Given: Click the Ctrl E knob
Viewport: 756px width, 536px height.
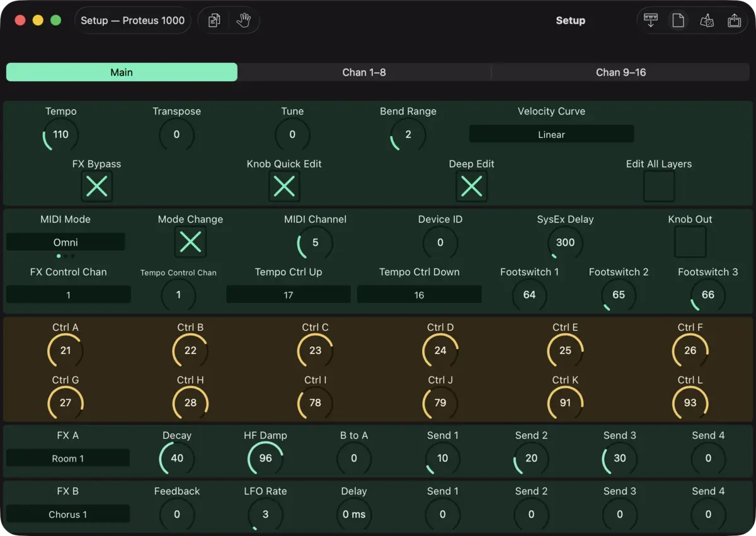Looking at the screenshot, I should pos(565,350).
